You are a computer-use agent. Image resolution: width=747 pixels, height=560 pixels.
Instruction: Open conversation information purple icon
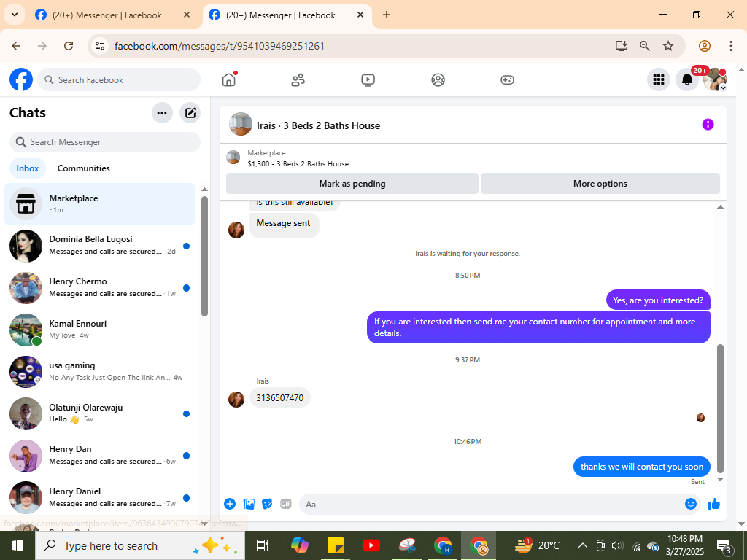point(708,125)
